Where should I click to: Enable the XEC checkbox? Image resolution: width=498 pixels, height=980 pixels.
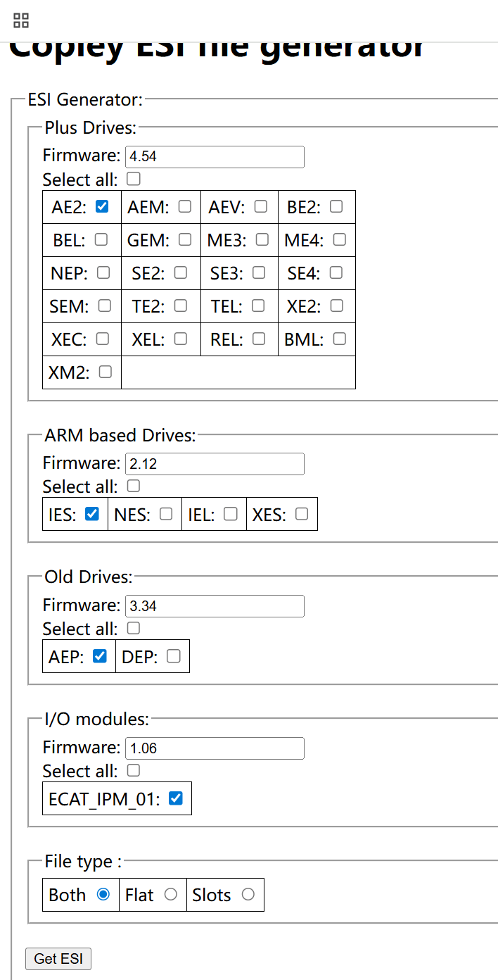(103, 339)
